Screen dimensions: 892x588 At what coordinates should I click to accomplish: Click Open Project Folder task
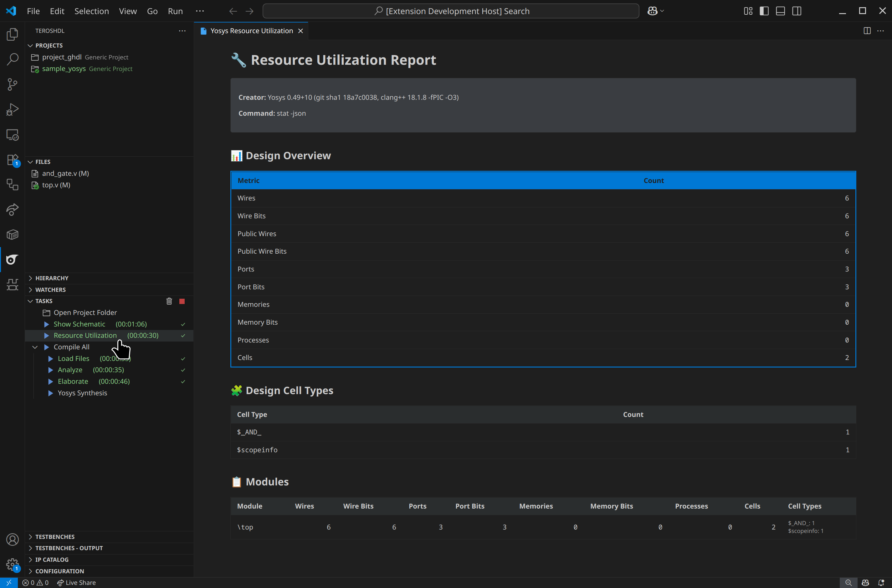pos(109,312)
